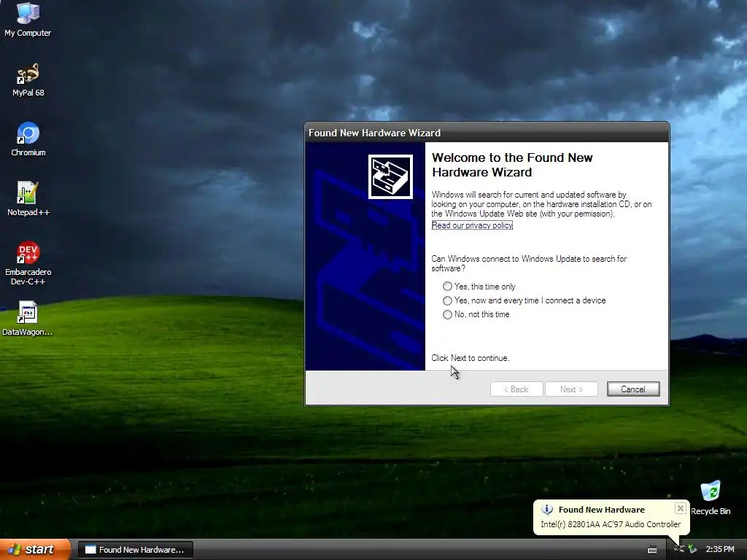Click the info icon in the balloon
Screen dimensions: 747x560
point(547,510)
